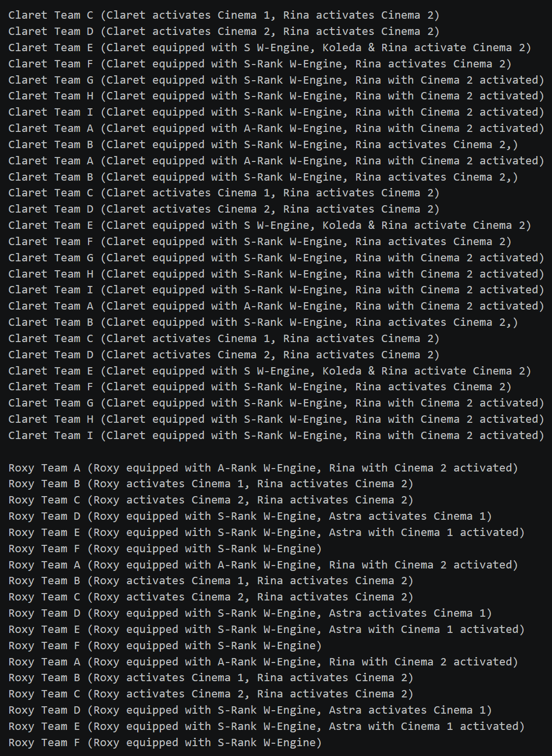552x756 pixels.
Task: Click the last Claret Team B line
Action: [x=263, y=322]
